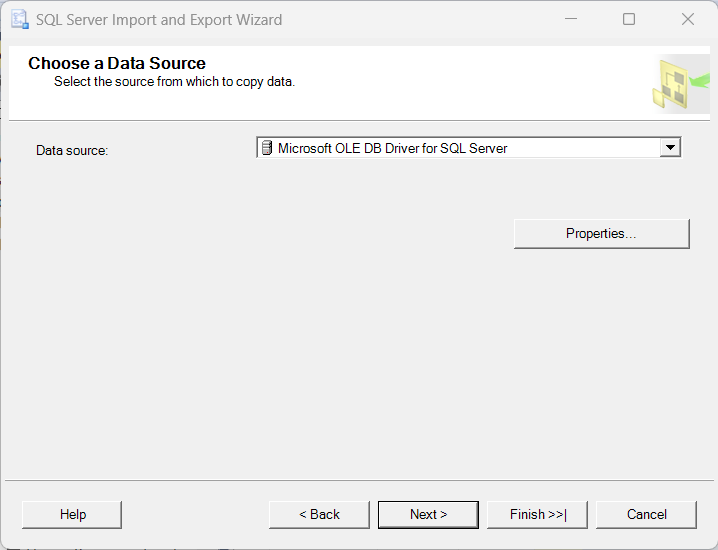718x550 pixels.
Task: Click the wizard title bar app icon
Action: point(20,20)
